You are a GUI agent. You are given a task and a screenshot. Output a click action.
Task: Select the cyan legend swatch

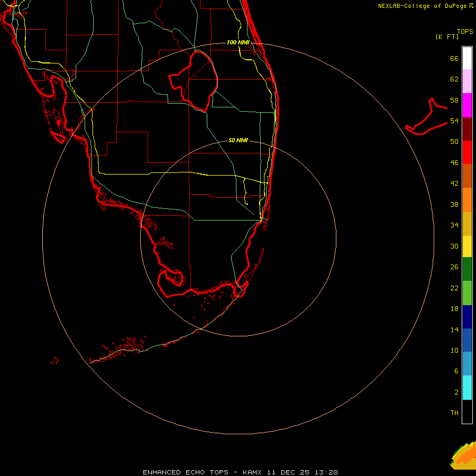pos(467,388)
